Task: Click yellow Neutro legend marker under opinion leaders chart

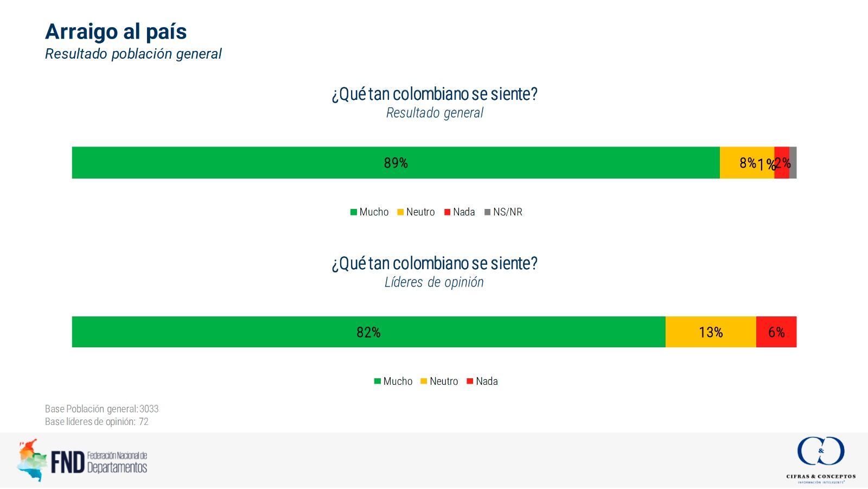Action: pyautogui.click(x=424, y=382)
